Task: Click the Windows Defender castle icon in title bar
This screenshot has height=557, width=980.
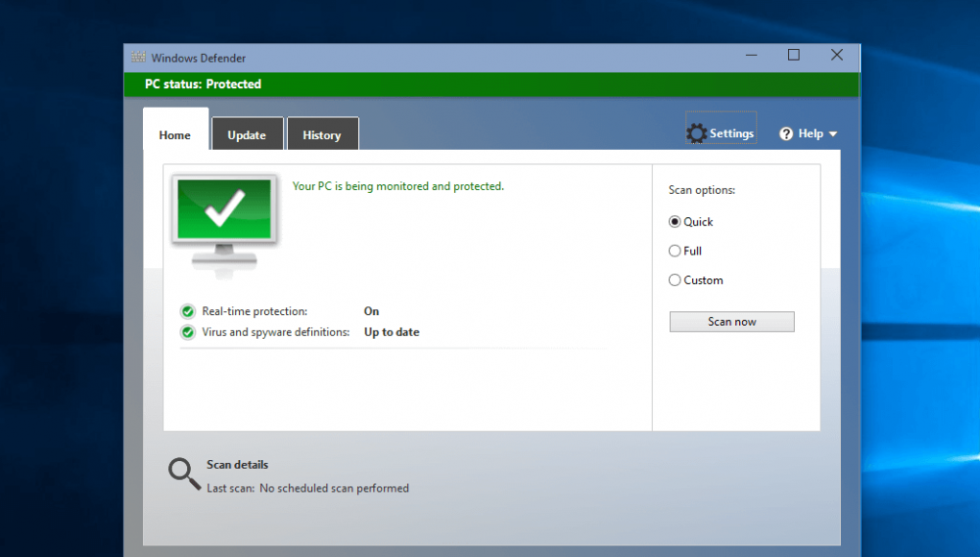Action: pyautogui.click(x=138, y=57)
